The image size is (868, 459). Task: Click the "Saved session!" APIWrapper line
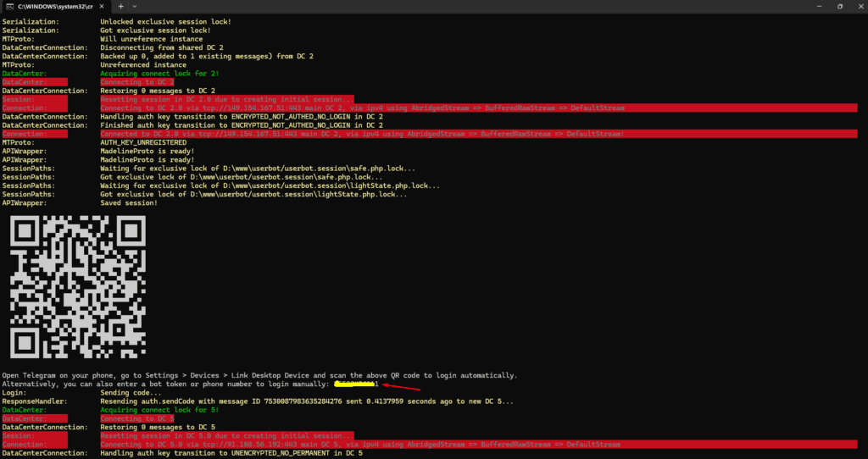coord(128,202)
